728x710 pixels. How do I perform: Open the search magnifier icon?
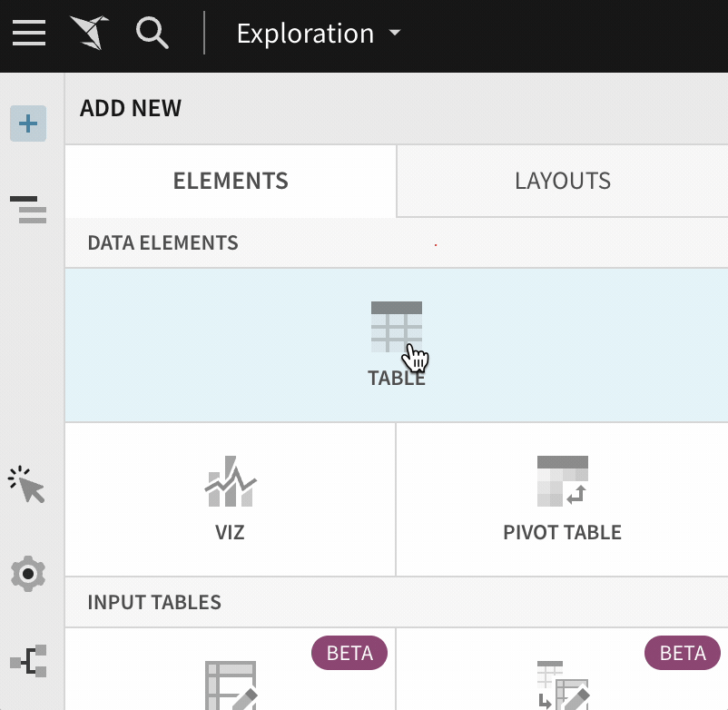pyautogui.click(x=152, y=33)
